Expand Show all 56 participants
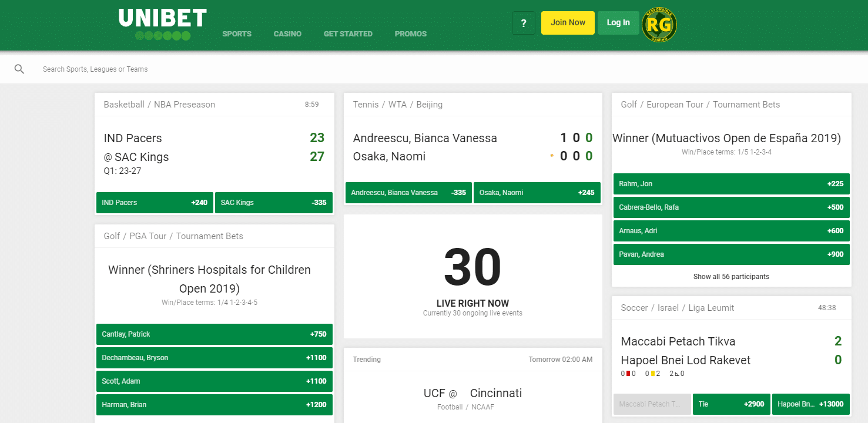This screenshot has width=868, height=423. click(x=731, y=277)
